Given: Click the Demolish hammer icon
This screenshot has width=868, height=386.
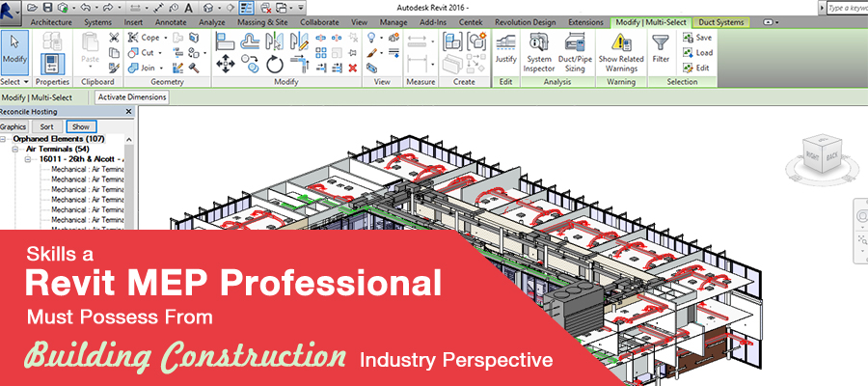Looking at the screenshot, I should (194, 68).
